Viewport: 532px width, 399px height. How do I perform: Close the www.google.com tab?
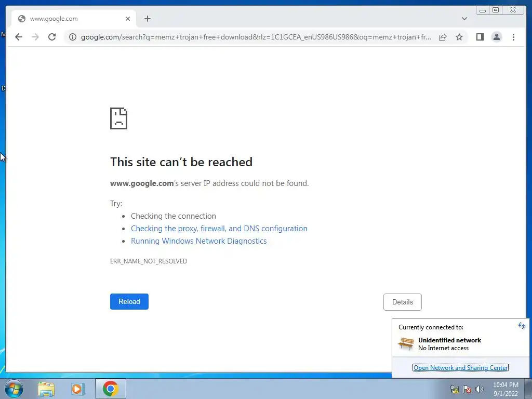(x=128, y=19)
